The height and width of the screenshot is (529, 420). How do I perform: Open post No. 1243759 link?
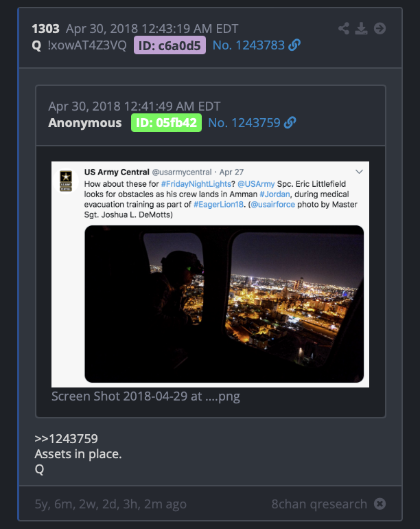tap(244, 123)
